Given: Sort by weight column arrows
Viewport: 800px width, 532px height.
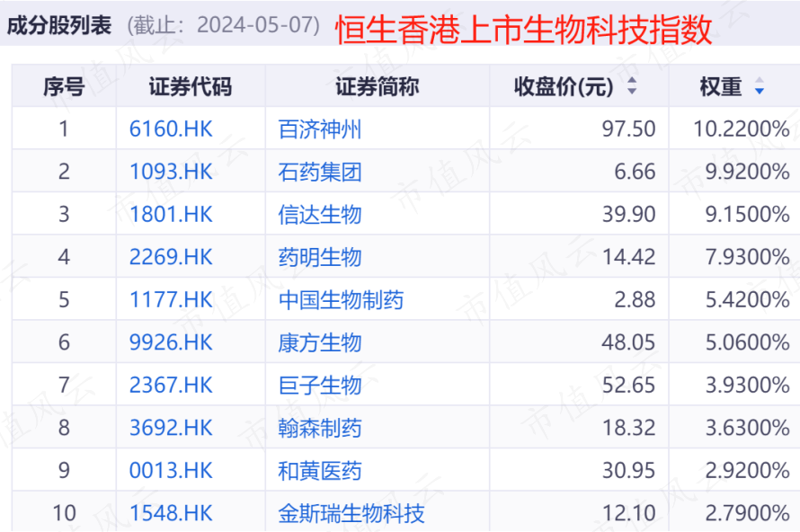Looking at the screenshot, I should [760, 85].
